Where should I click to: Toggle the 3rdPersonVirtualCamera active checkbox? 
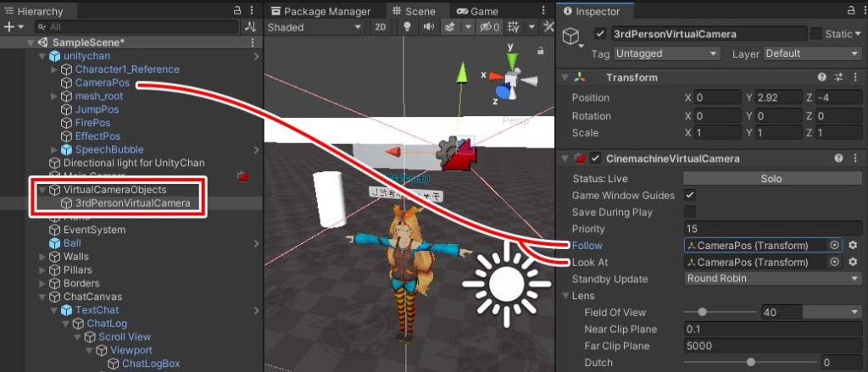click(600, 35)
